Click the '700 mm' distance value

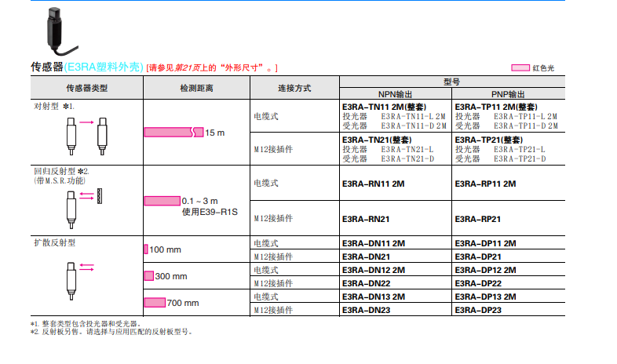click(x=183, y=303)
